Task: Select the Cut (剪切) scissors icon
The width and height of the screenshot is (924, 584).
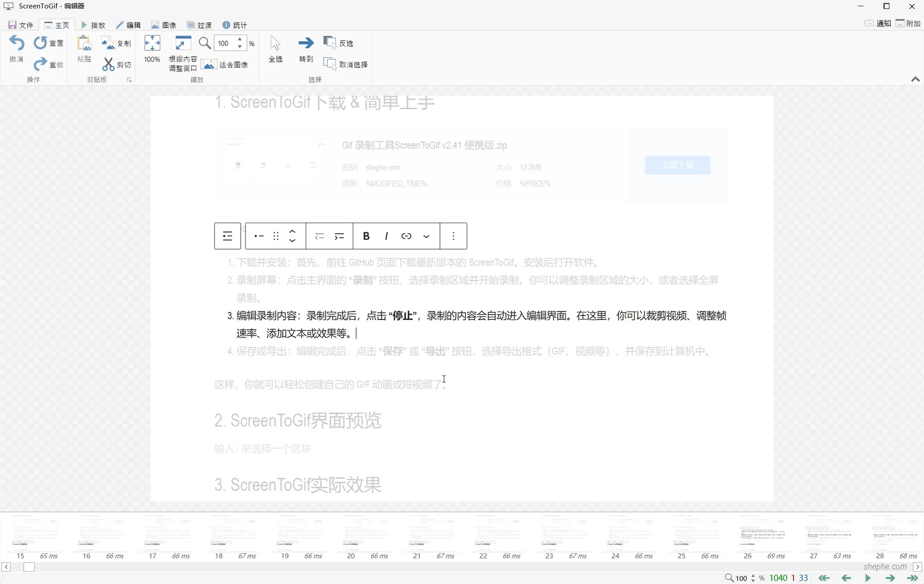Action: [x=109, y=64]
